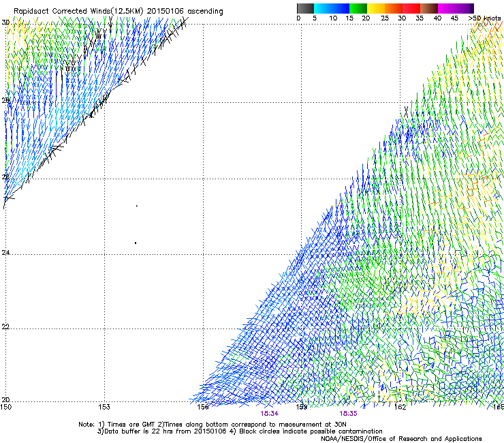Click the legend tick label 25
Image resolution: width=504 pixels, height=443 pixels.
coord(385,18)
